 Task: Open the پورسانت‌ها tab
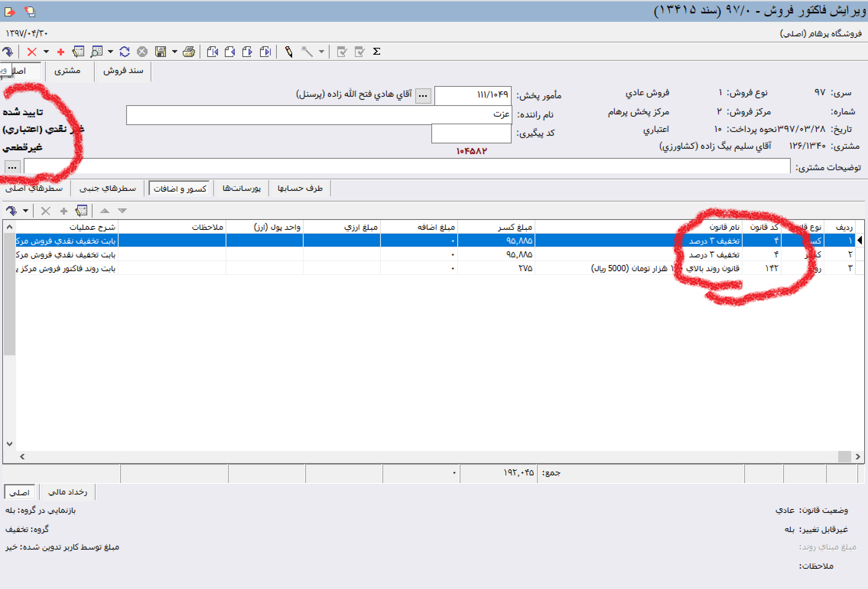242,189
